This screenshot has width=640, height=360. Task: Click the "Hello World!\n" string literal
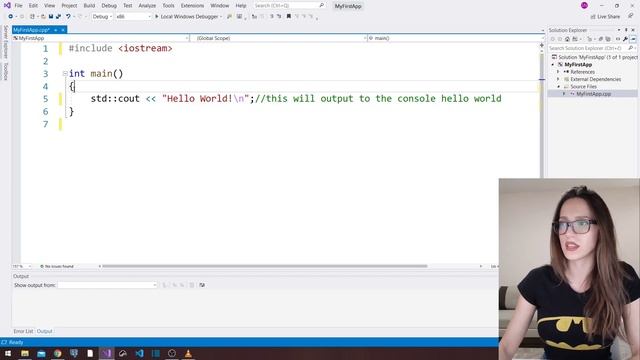point(205,98)
